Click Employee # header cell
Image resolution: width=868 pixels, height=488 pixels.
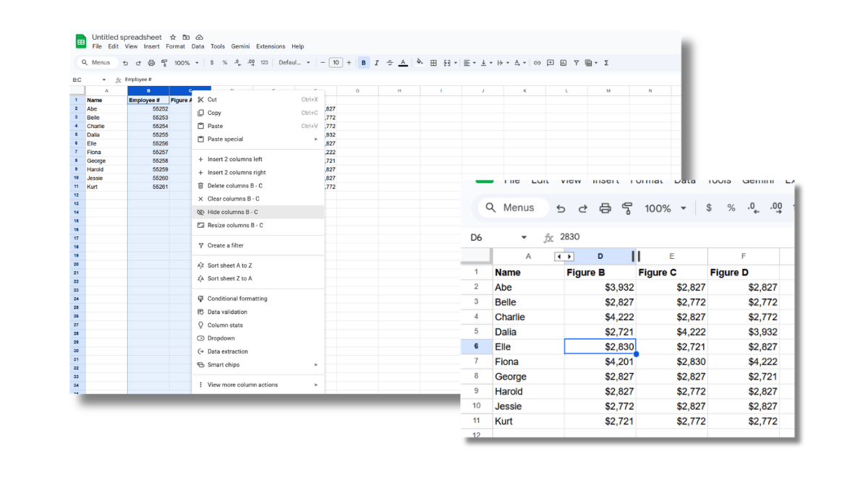tap(148, 100)
